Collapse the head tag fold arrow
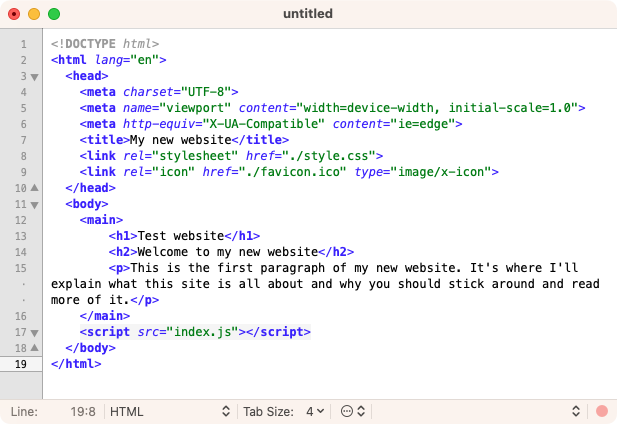 [x=35, y=77]
